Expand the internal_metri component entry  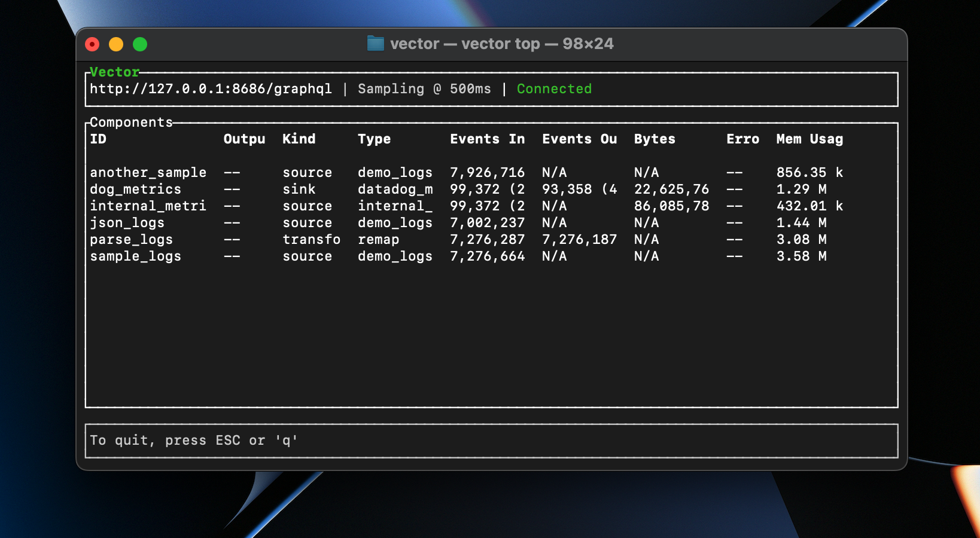(x=148, y=206)
